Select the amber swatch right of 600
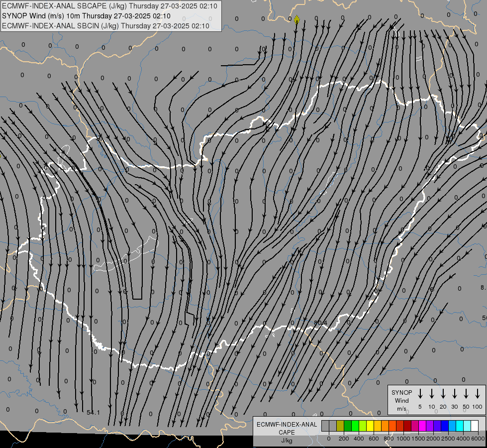The height and width of the screenshot is (448, 487). point(378,426)
